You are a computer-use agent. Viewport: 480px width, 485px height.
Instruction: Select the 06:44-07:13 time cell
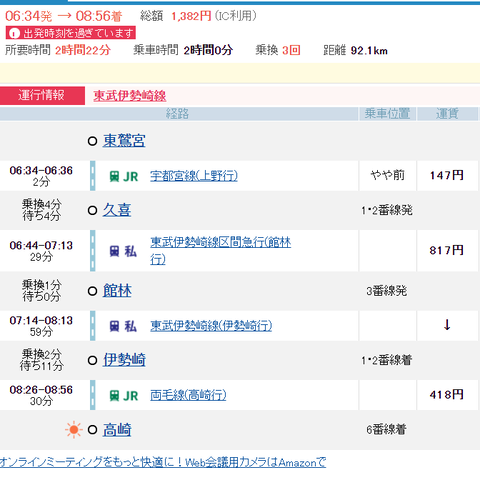point(41,251)
